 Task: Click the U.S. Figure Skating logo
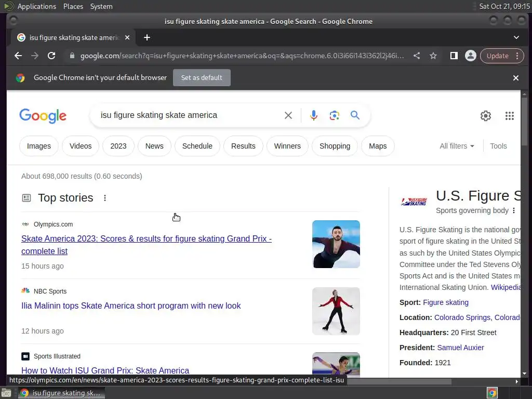coord(414,202)
